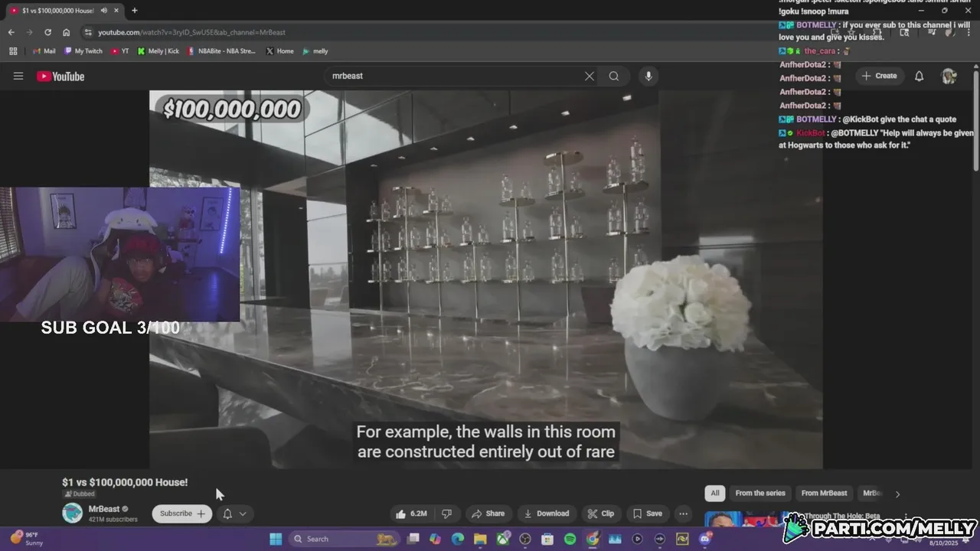
Task: Open the My Twitch bookmark
Action: [83, 51]
